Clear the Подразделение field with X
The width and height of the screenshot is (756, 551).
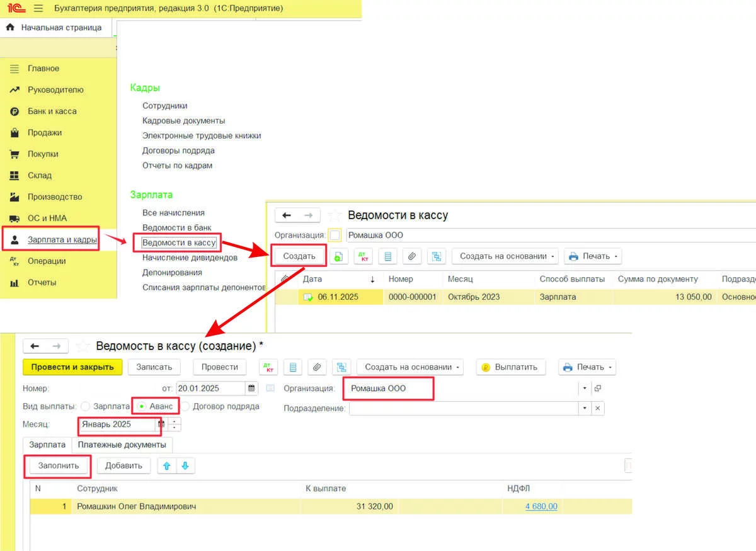[x=597, y=408]
